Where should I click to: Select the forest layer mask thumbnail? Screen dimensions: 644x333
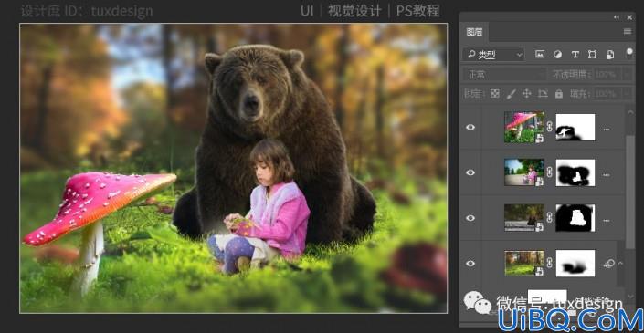[x=575, y=264]
